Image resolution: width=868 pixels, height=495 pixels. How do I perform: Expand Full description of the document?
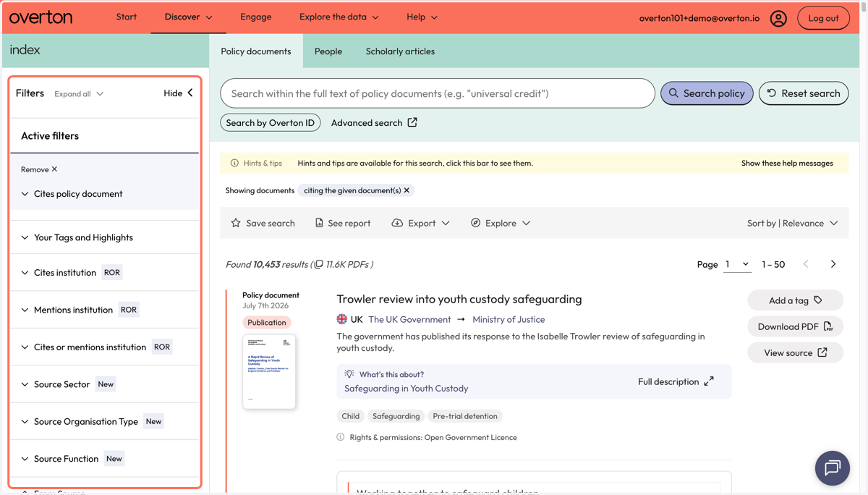click(x=676, y=381)
